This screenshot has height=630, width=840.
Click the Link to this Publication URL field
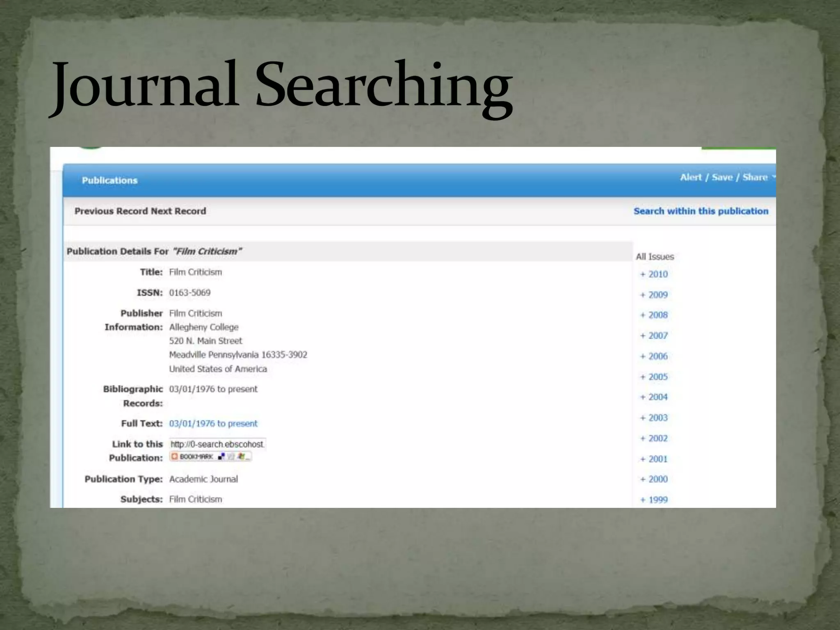point(217,444)
